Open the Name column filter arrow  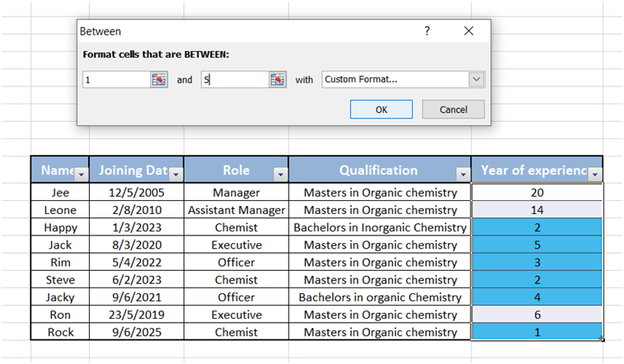pos(82,174)
